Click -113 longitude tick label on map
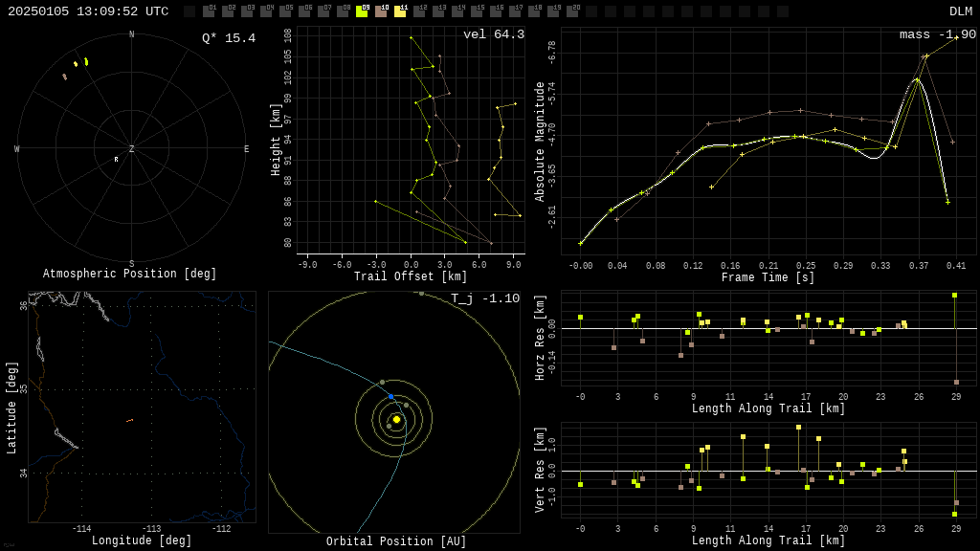This screenshot has height=551, width=980. pyautogui.click(x=151, y=528)
